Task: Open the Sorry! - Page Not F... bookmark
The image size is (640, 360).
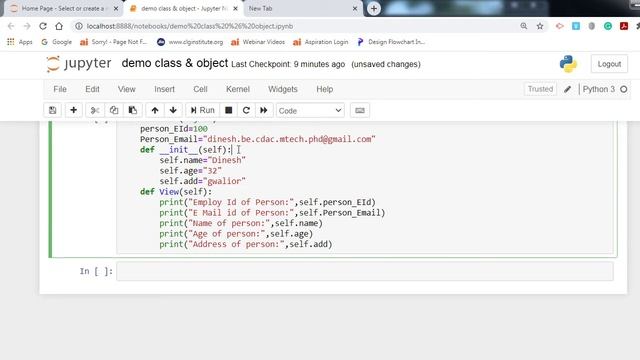Action: pos(113,42)
